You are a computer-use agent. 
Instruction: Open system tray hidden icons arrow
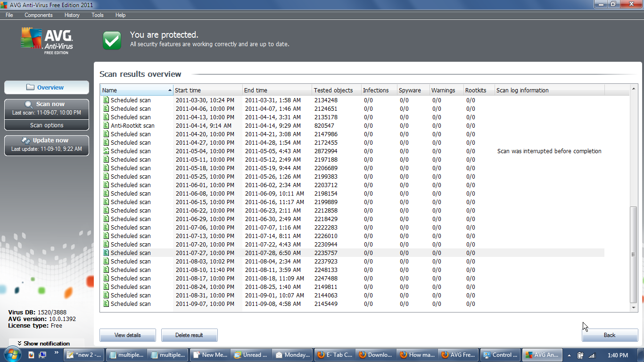(x=569, y=355)
